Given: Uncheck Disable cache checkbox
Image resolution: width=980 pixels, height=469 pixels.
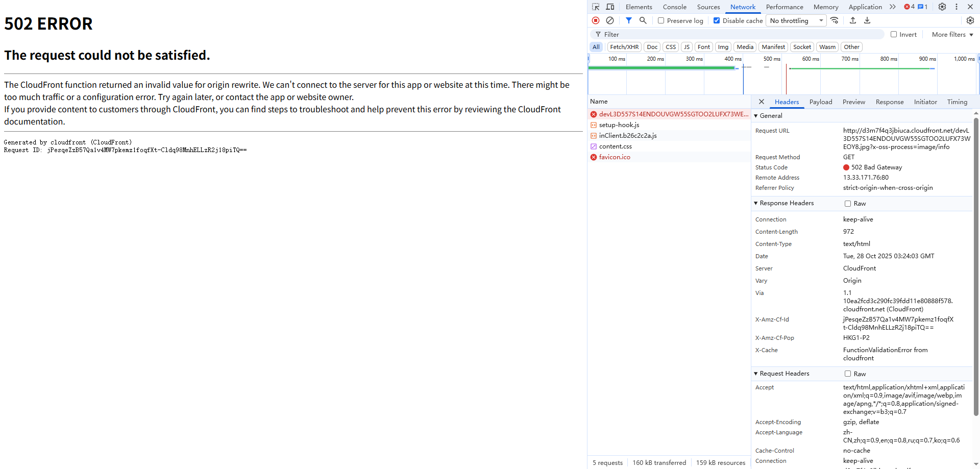Looking at the screenshot, I should 717,20.
